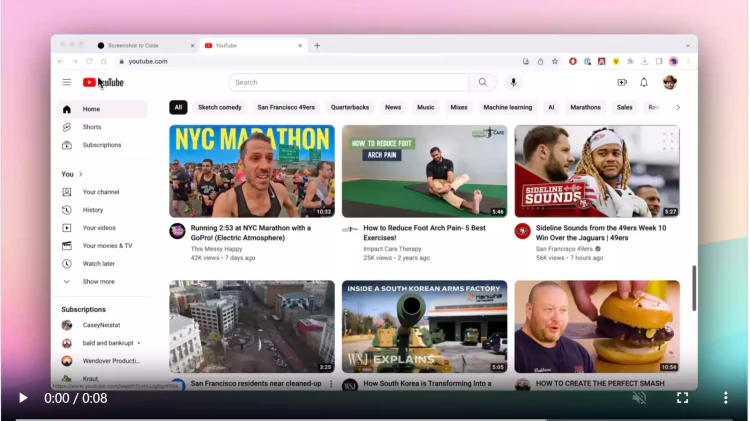Open Subscriptions in the sidebar

pos(102,145)
